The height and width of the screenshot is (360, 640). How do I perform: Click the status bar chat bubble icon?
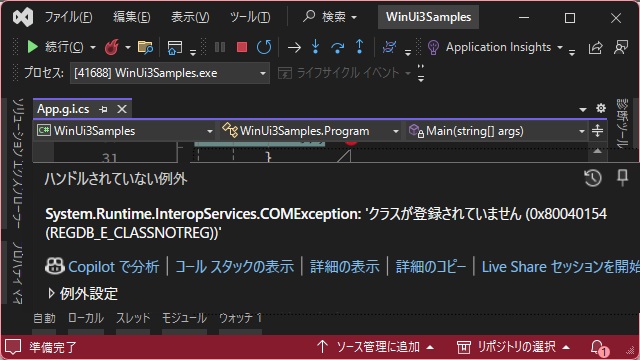point(13,348)
